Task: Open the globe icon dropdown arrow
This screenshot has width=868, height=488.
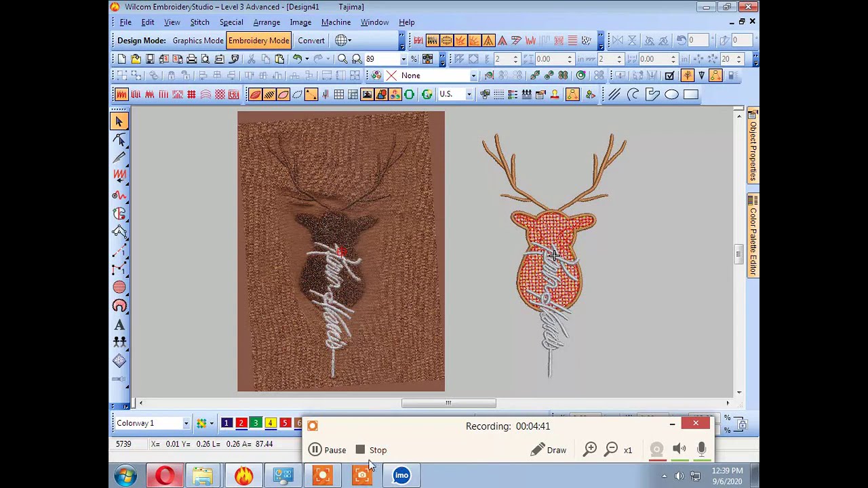Action: click(349, 41)
